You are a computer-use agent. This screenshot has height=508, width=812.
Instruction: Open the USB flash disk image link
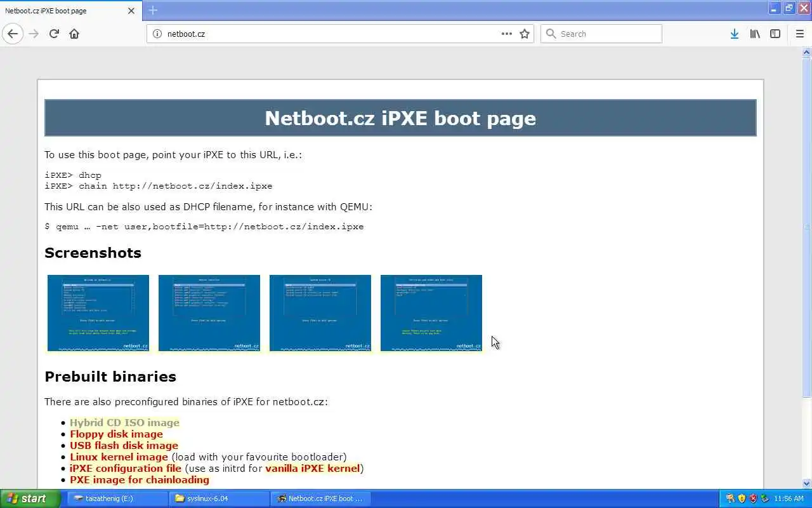[124, 445]
